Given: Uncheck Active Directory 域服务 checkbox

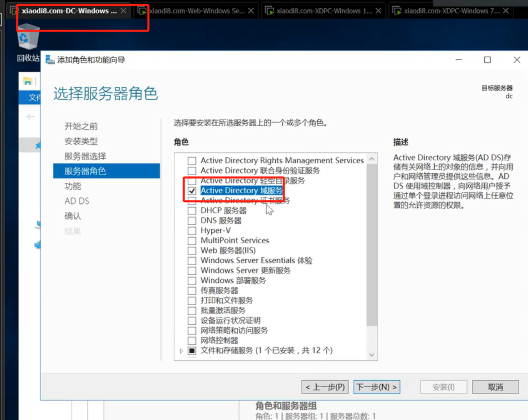Looking at the screenshot, I should 192,191.
